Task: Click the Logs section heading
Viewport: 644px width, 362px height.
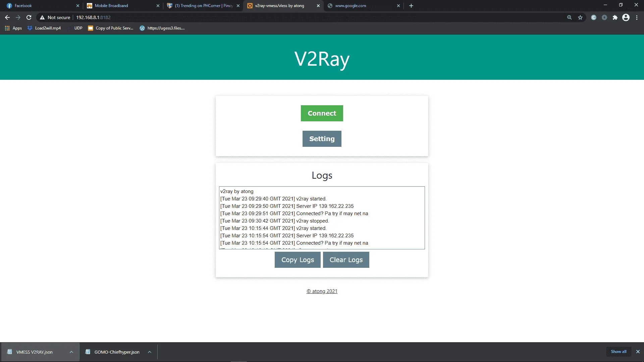Action: pos(322,175)
